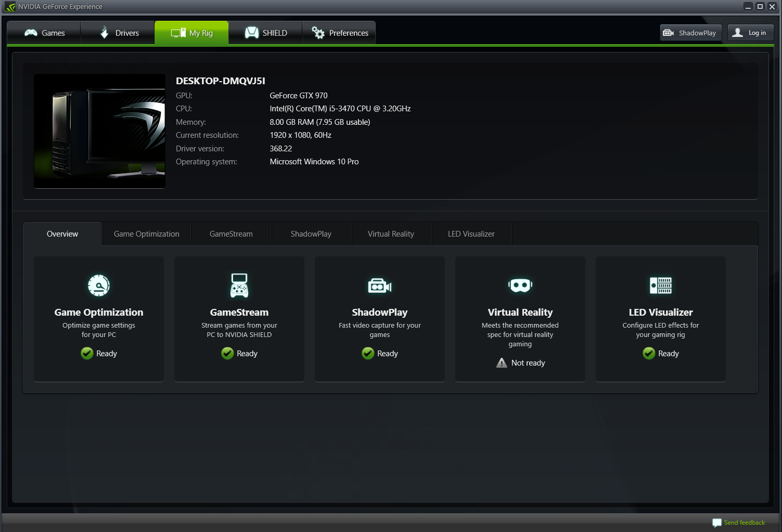Click the DESKTOP-DMQVJ5I computer name
The width and height of the screenshot is (782, 532).
(x=221, y=81)
